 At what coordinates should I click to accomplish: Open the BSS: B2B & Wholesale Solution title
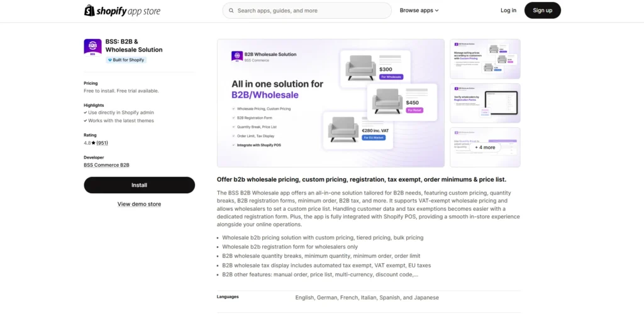[x=134, y=45]
